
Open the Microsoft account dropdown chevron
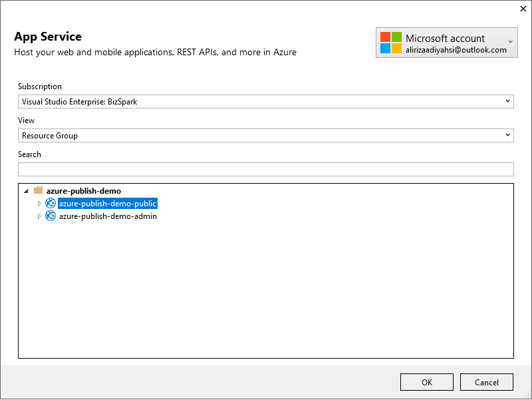point(510,42)
